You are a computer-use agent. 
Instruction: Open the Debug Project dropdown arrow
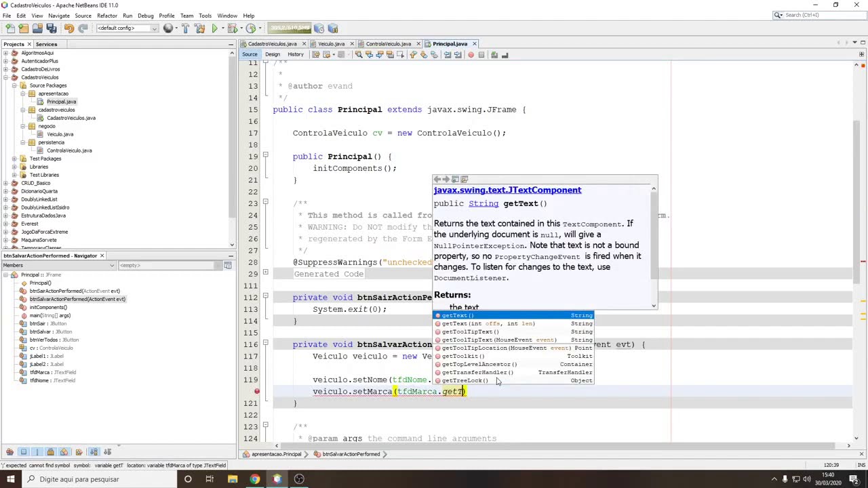[x=241, y=28]
